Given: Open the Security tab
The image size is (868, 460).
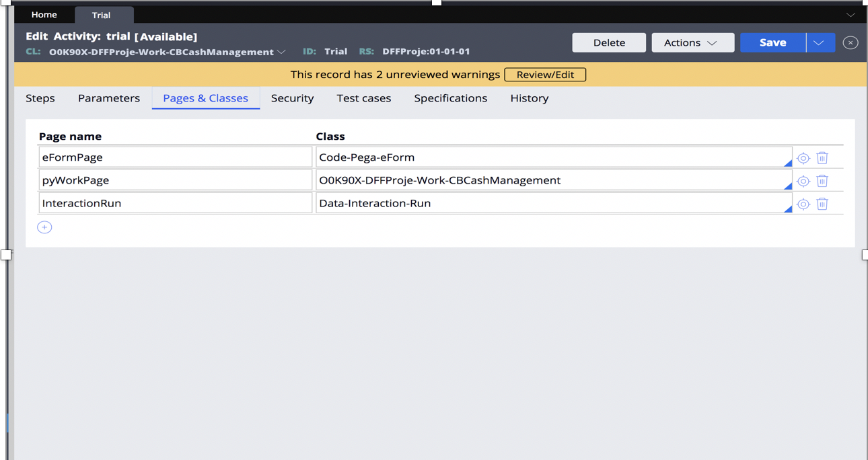Looking at the screenshot, I should point(292,98).
